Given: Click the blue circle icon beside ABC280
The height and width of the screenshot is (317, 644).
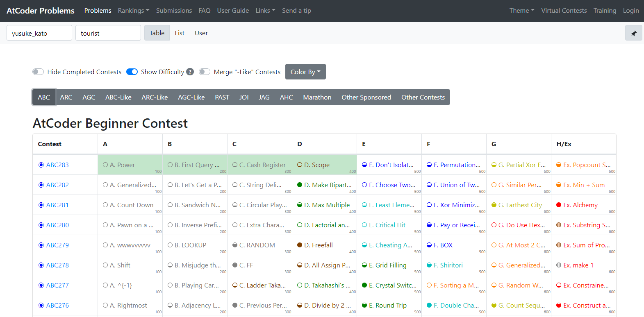Looking at the screenshot, I should pos(41,225).
